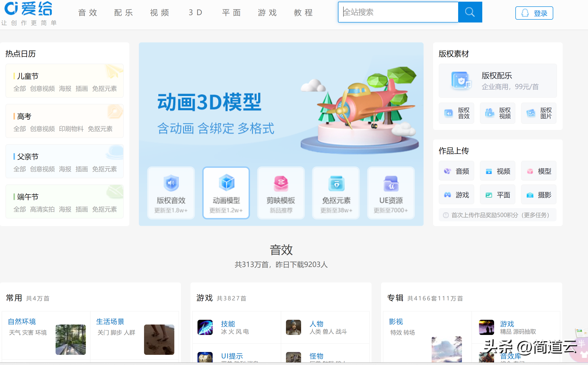Open 高清实拍 under 端午节
This screenshot has height=365, width=588.
[42, 209]
